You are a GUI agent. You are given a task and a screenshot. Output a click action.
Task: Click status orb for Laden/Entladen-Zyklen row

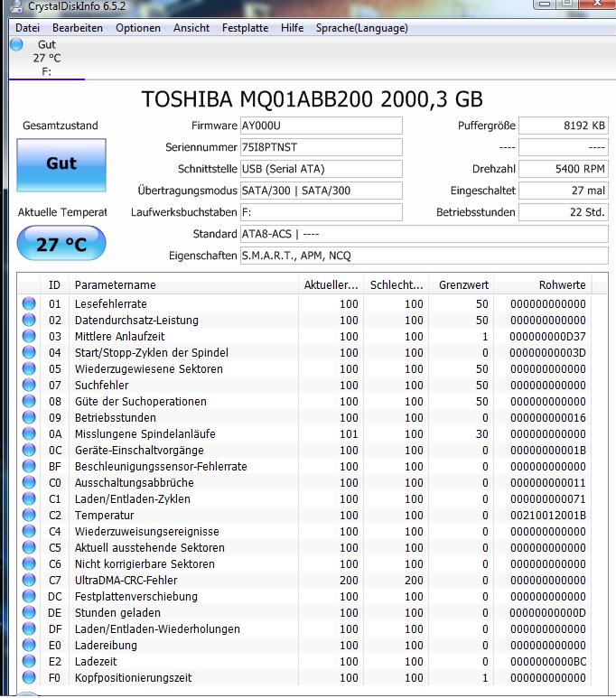pyautogui.click(x=29, y=498)
